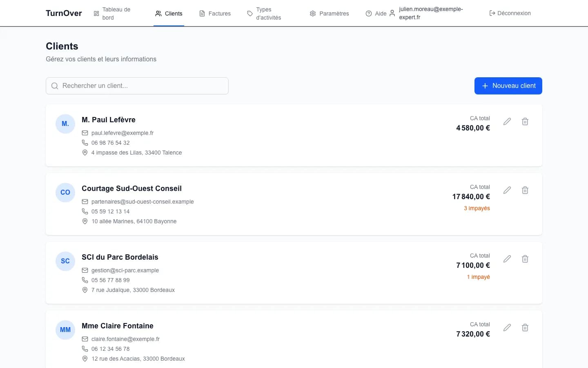Click location pin beside 4 impasse des Lilas
The image size is (588, 368).
click(x=85, y=153)
